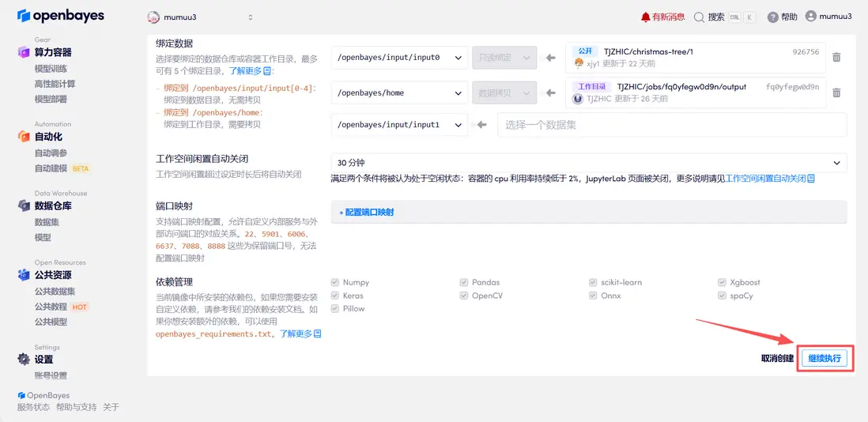Go to 账号设置 in sidebar

[x=51, y=376]
